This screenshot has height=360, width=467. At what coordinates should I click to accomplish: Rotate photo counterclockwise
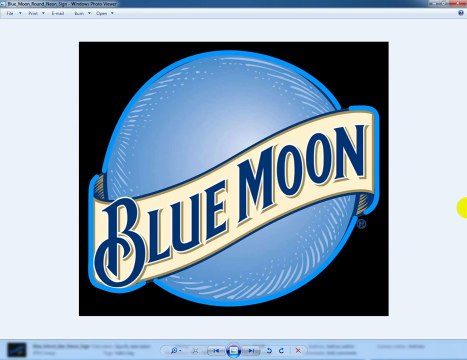coord(269,351)
